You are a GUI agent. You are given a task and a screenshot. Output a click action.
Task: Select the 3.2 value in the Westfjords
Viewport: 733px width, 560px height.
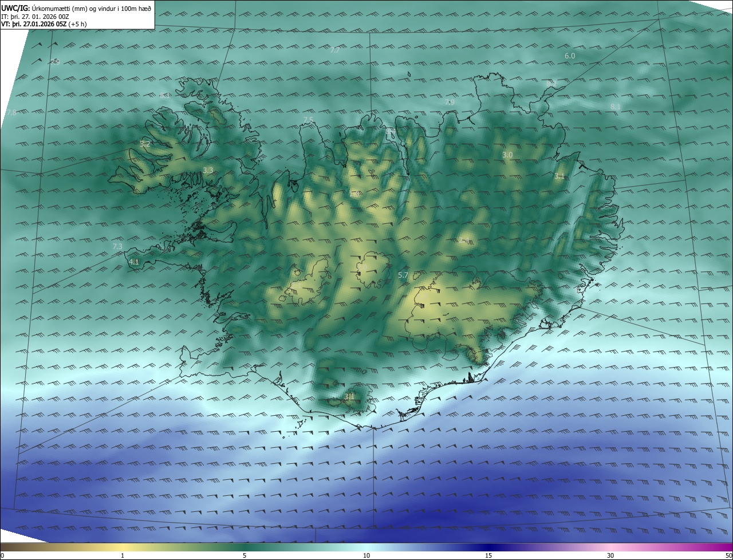point(145,144)
